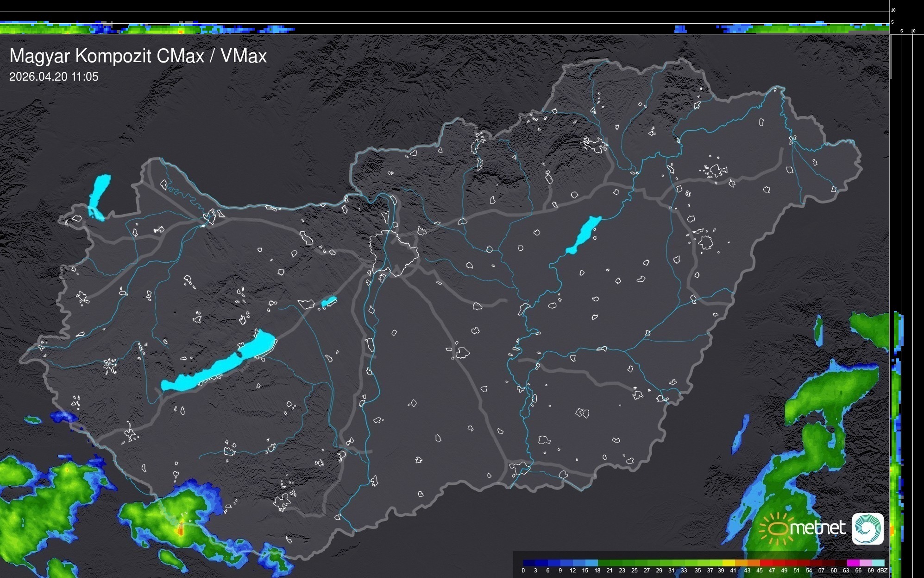Click the small cyan Lake Velence shape
Image resolution: width=924 pixels, height=578 pixels.
click(x=329, y=302)
